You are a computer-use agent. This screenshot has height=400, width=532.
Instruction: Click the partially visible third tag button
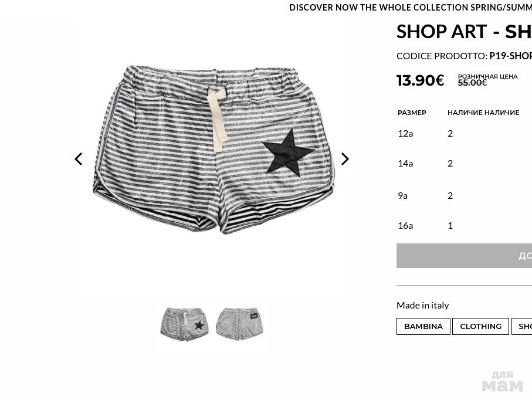(x=522, y=326)
